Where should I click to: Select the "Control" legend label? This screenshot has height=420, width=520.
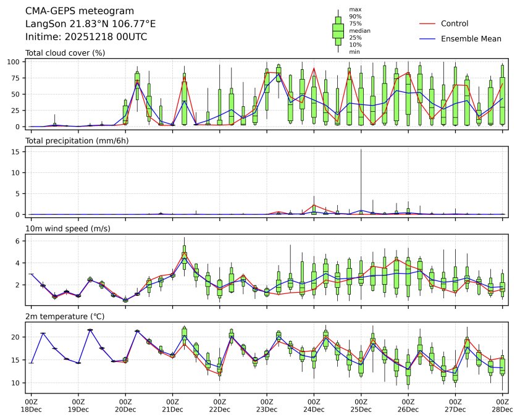pyautogui.click(x=455, y=23)
